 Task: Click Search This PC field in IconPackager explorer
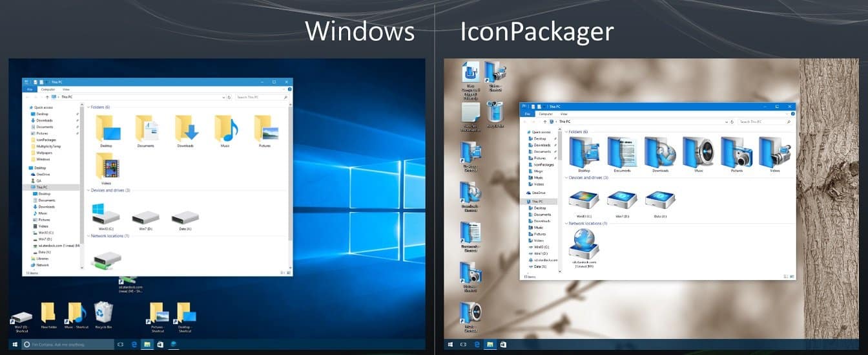pyautogui.click(x=764, y=122)
